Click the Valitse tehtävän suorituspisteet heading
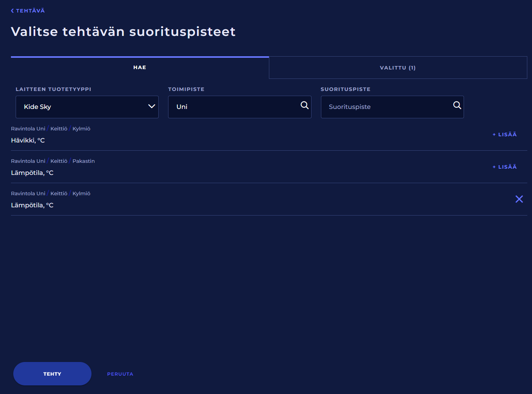Image resolution: width=532 pixels, height=394 pixels. [x=123, y=32]
